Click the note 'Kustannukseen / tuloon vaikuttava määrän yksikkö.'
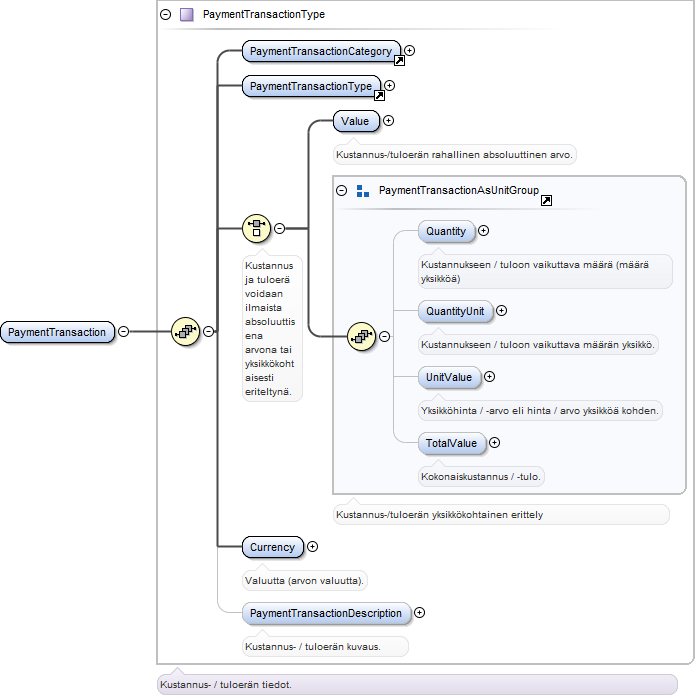 pos(538,345)
